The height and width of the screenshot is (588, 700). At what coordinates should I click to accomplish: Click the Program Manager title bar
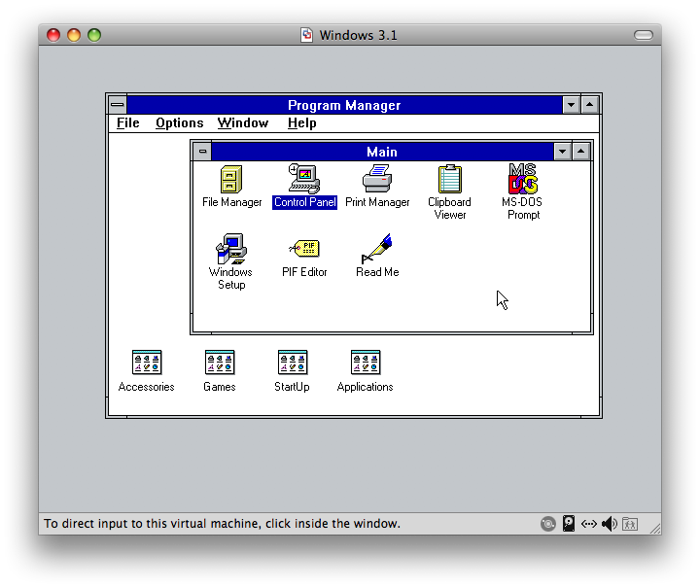[344, 105]
